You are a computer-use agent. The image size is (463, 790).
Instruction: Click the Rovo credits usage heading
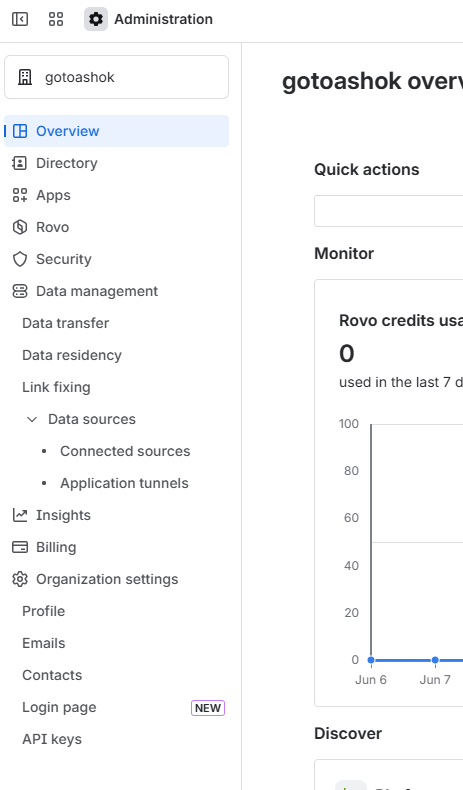coord(401,320)
